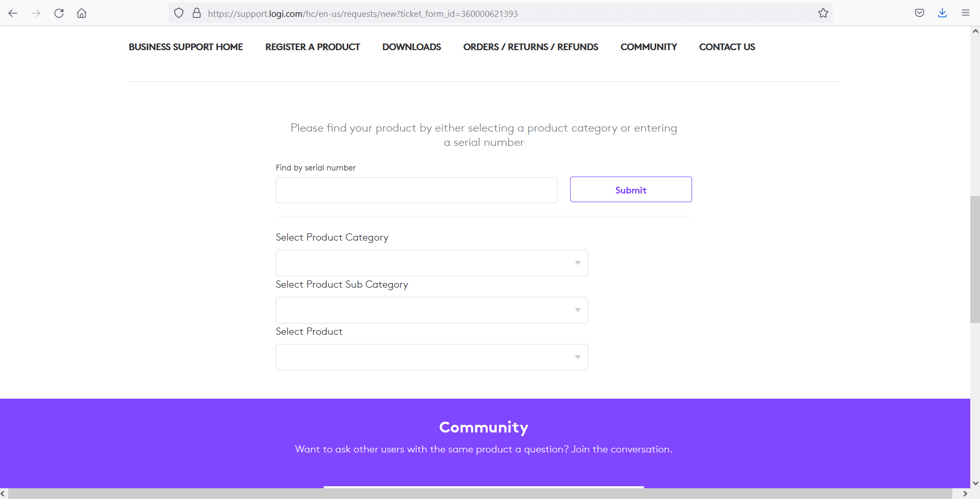This screenshot has height=499, width=980.
Task: Open the Firefox application menu
Action: point(965,13)
